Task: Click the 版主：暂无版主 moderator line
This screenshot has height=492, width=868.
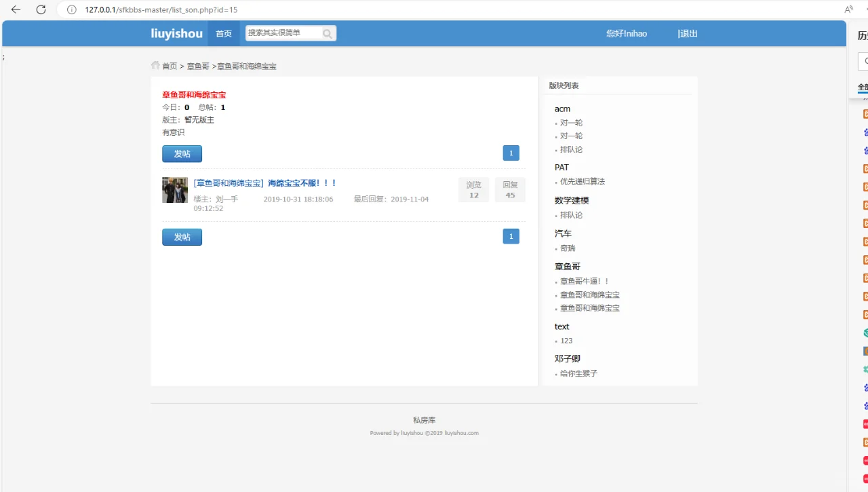Action: pyautogui.click(x=188, y=119)
